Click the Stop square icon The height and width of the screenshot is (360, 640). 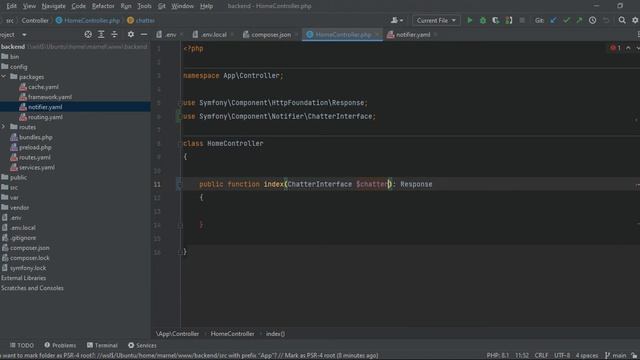(x=522, y=20)
